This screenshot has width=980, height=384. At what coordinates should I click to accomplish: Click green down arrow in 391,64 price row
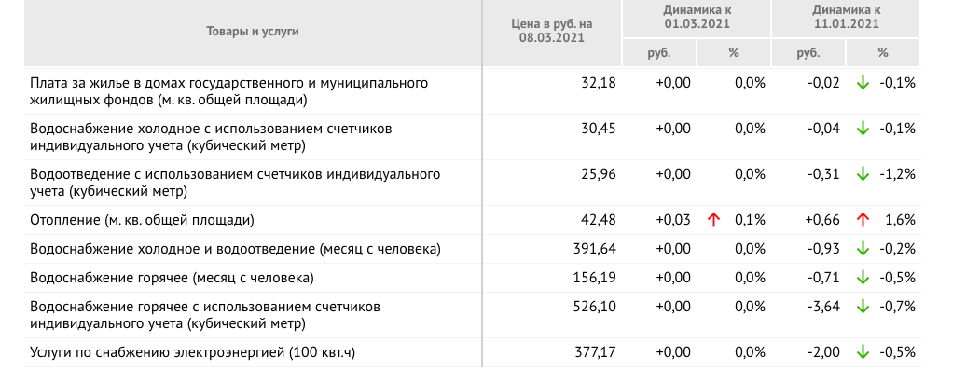tap(863, 249)
